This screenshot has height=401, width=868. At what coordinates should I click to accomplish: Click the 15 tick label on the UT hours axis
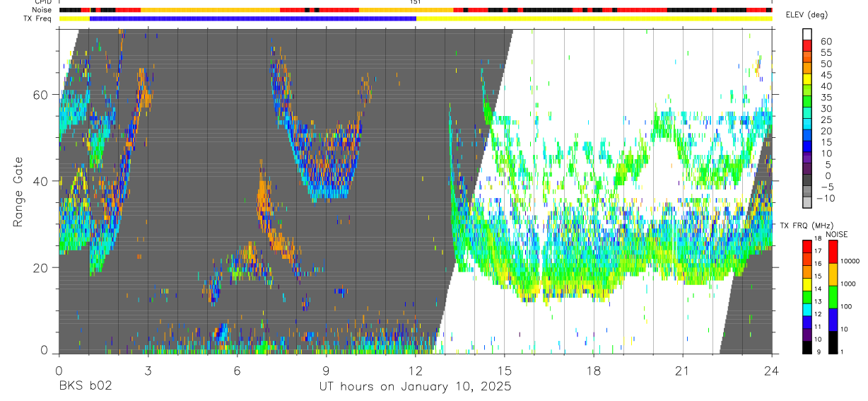click(x=505, y=370)
